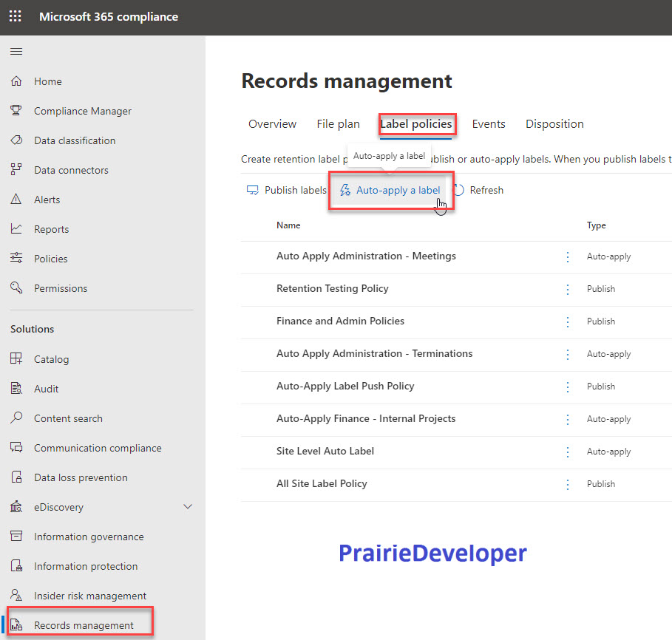Click the Catalog grid icon
The height and width of the screenshot is (640, 672).
[16, 358]
